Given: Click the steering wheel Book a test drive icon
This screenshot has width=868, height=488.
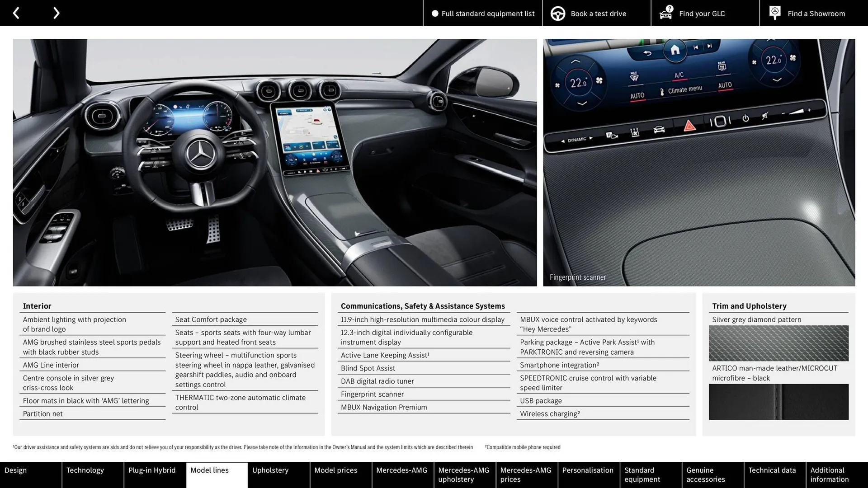Looking at the screenshot, I should [557, 13].
